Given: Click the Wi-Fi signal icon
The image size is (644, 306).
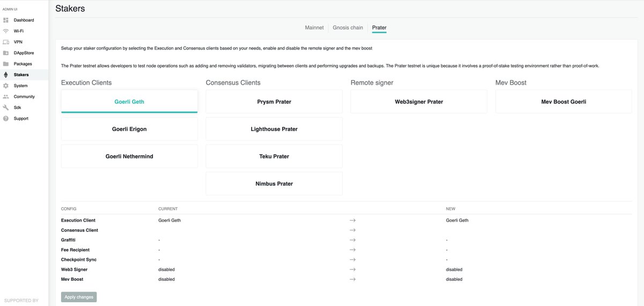Looking at the screenshot, I should coord(6,31).
